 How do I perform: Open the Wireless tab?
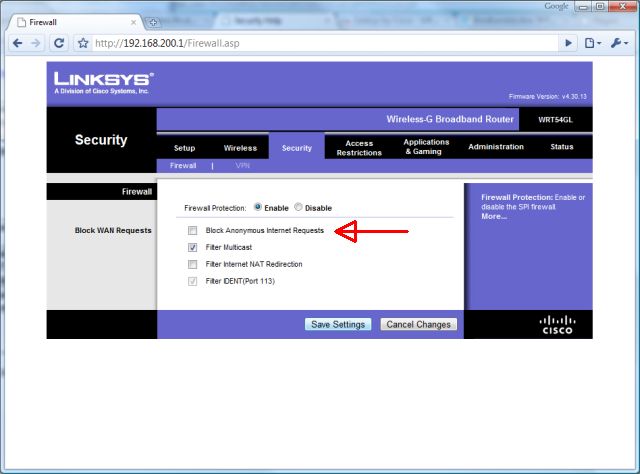(x=240, y=148)
